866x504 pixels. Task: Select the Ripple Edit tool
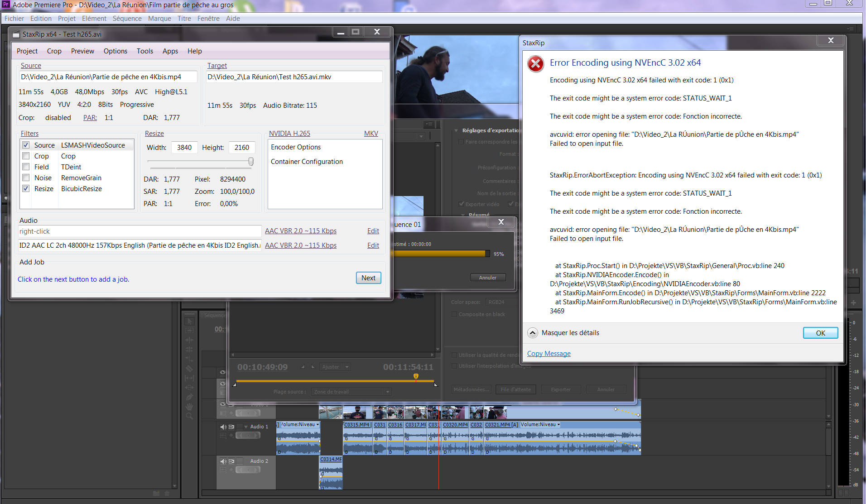click(189, 340)
